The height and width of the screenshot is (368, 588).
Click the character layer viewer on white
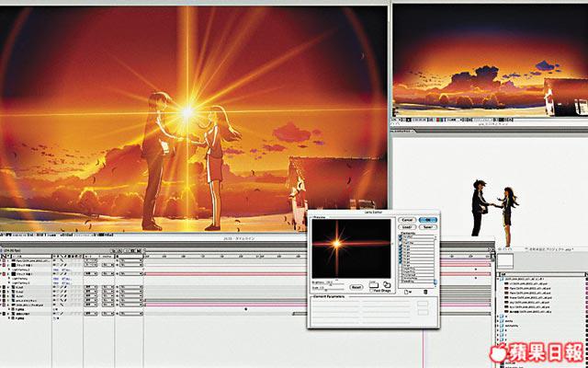(490, 191)
